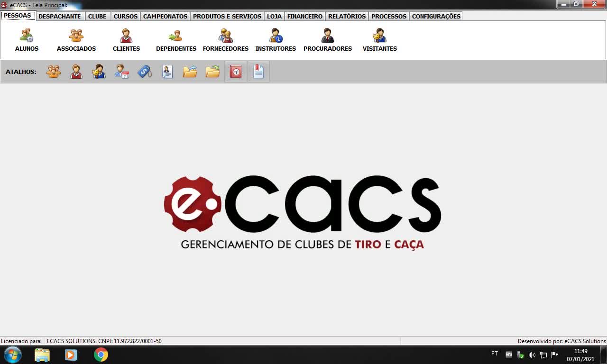Image resolution: width=607 pixels, height=364 pixels.
Task: Click the person-with-calendar shortcut icon
Action: pos(122,72)
